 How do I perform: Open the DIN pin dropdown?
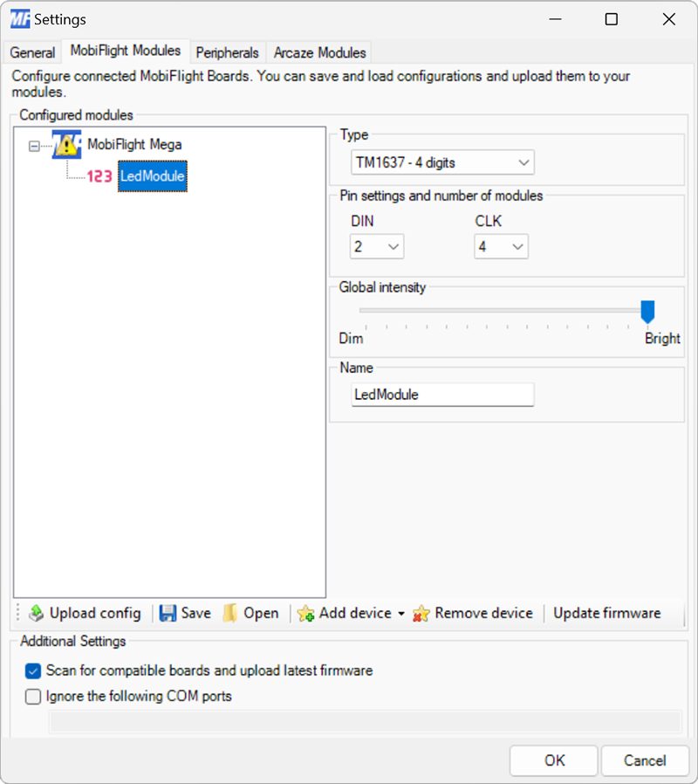pos(393,246)
